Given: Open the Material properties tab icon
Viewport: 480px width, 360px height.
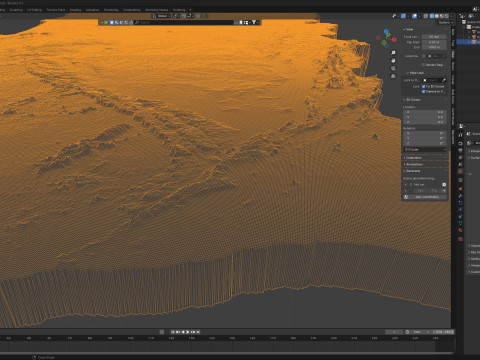Looking at the screenshot, I should coord(460,230).
